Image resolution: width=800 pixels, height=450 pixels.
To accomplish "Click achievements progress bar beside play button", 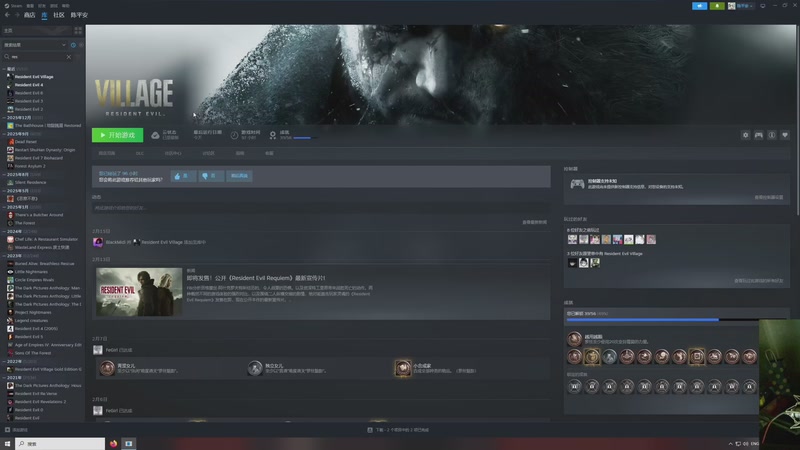I will point(305,138).
